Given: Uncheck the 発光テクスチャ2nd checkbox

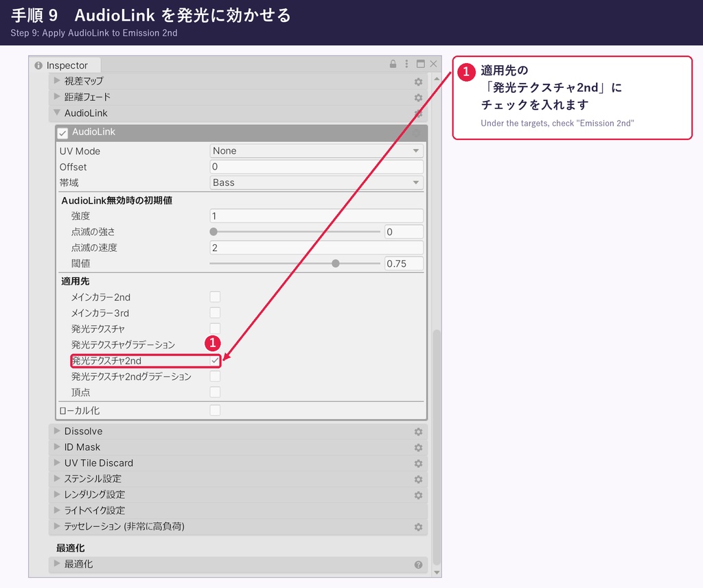Looking at the screenshot, I should click(x=215, y=360).
